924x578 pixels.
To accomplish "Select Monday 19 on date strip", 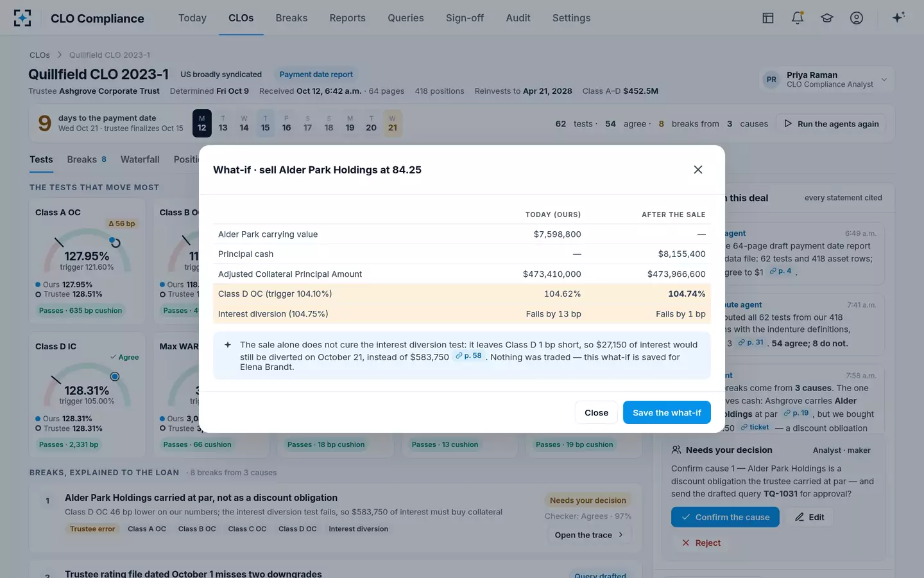I will coord(350,123).
